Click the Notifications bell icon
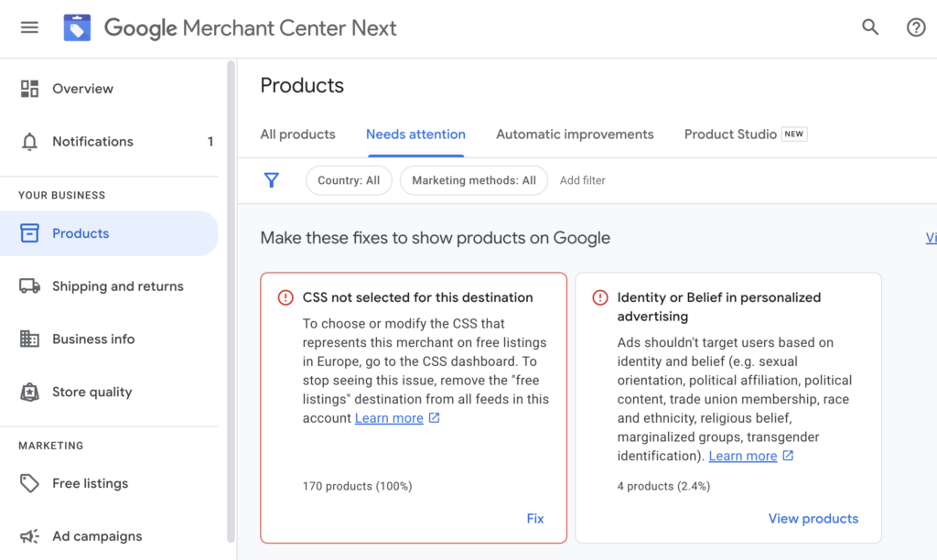Screen dimensions: 937x560 [x=29, y=142]
